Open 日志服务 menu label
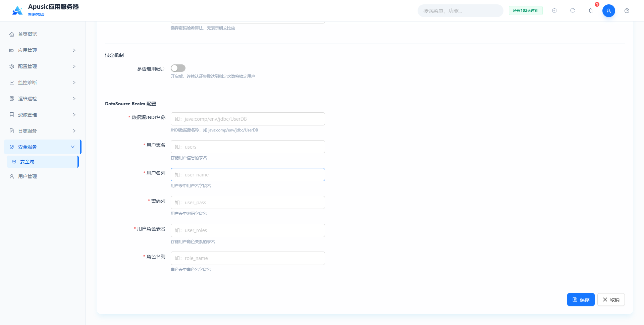This screenshot has height=325, width=644. [28, 131]
